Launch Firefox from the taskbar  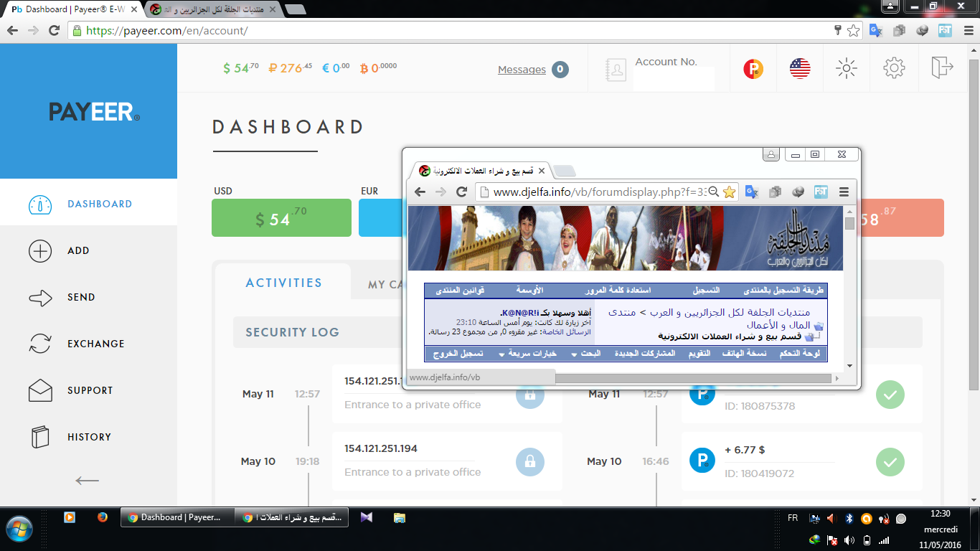coord(102,517)
